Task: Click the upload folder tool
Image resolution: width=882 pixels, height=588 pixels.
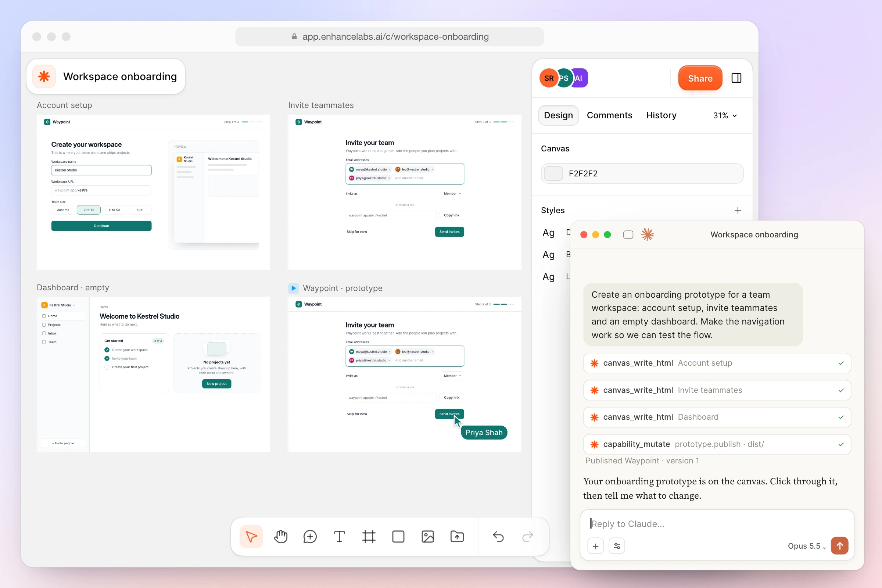Action: point(457,537)
